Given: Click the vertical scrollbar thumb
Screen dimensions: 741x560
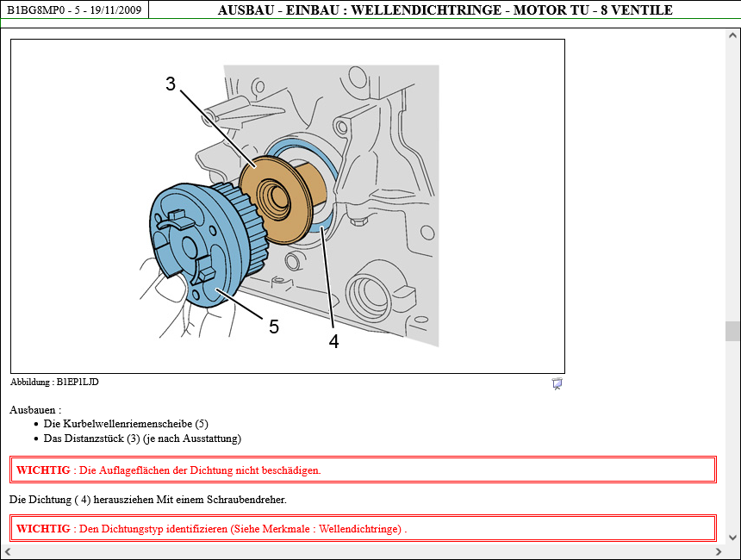Looking at the screenshot, I should tap(732, 332).
